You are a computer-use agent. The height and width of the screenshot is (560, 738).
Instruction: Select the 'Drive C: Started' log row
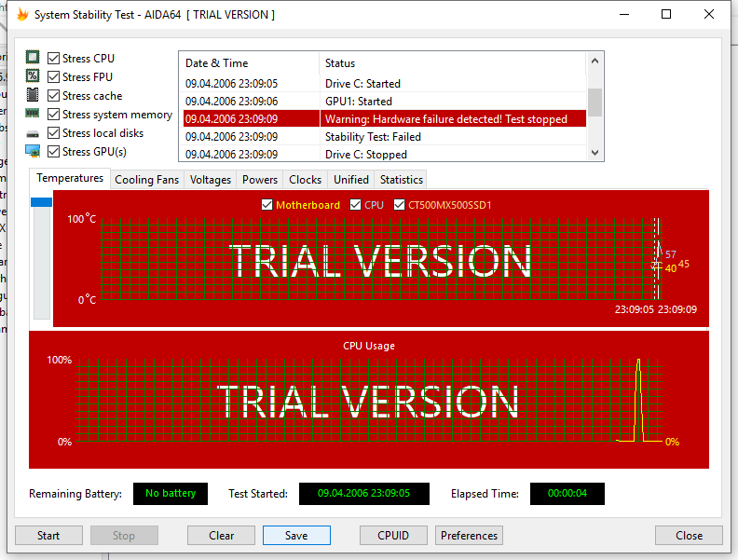(x=385, y=83)
